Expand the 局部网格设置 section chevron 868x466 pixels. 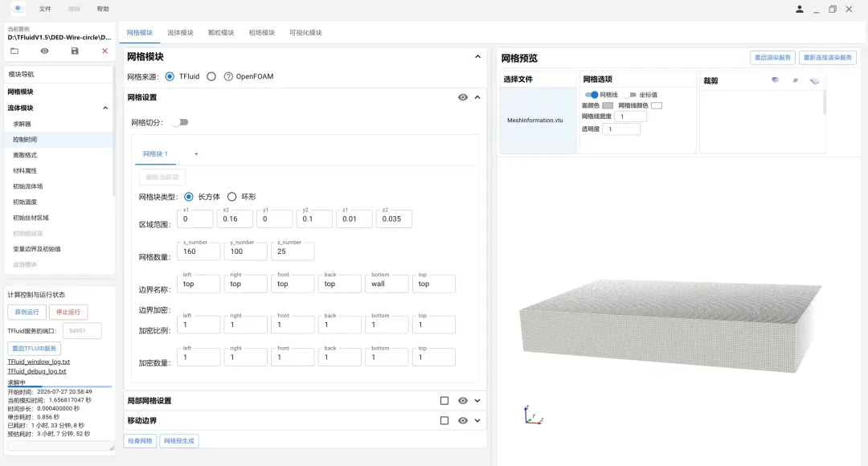click(x=477, y=401)
